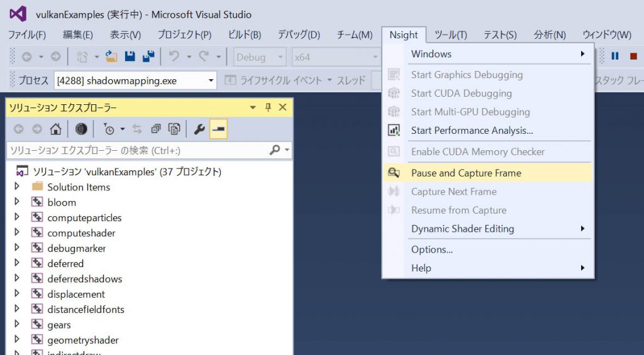
Task: Open the undo history dropdown arrow
Action: tap(189, 57)
